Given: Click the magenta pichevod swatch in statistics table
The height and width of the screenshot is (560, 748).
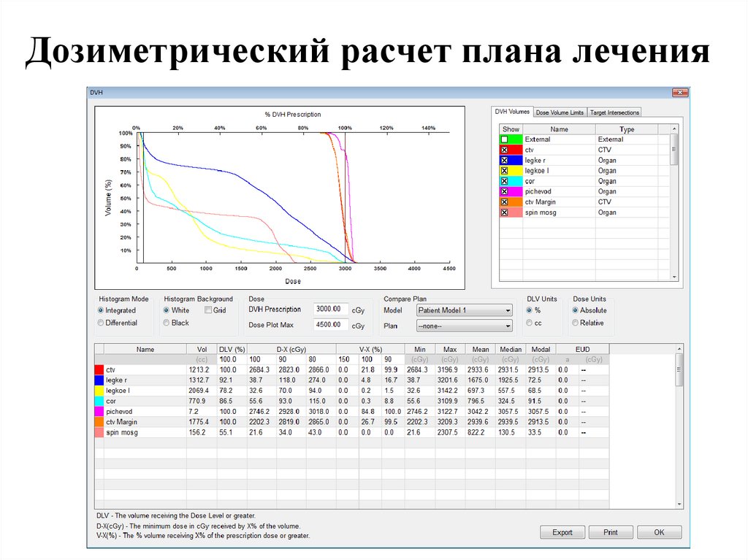Looking at the screenshot, I should (x=99, y=412).
